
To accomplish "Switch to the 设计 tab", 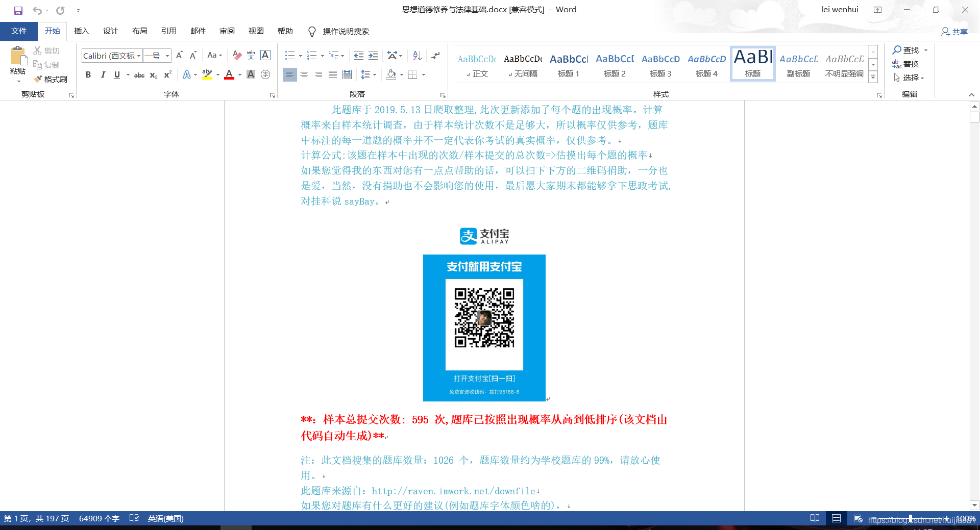I will pyautogui.click(x=110, y=31).
